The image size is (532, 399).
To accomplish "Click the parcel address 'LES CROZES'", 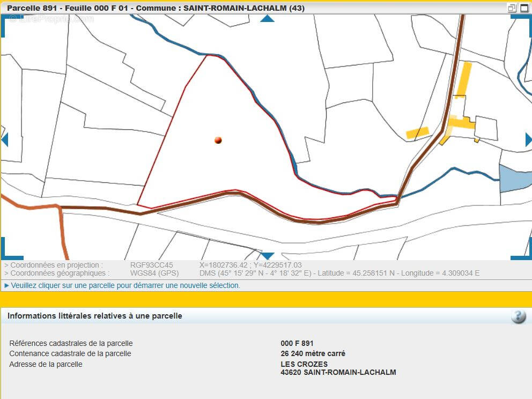I will click(304, 364).
